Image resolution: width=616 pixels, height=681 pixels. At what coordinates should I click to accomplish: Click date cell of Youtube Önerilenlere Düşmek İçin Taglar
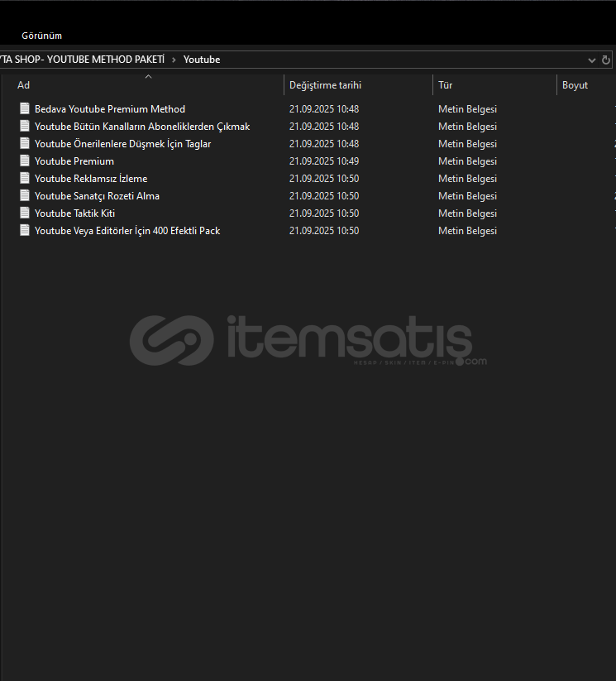(x=324, y=144)
